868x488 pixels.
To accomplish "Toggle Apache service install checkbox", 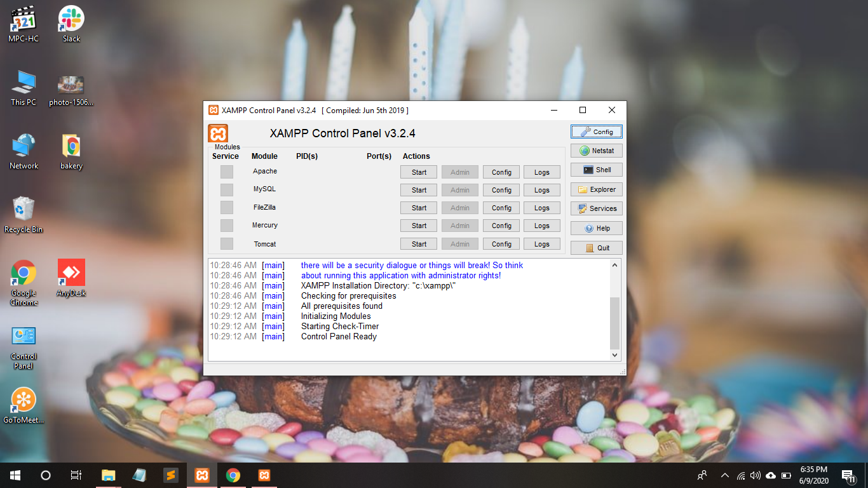I will (227, 172).
